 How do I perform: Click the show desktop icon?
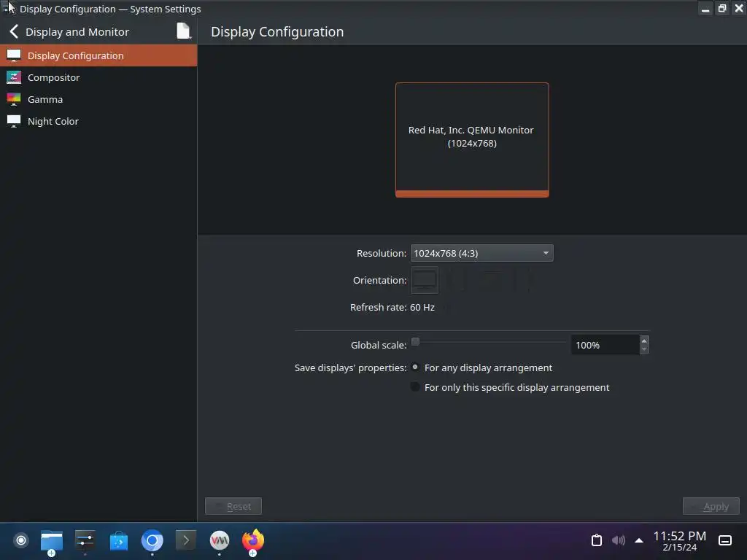[725, 540]
